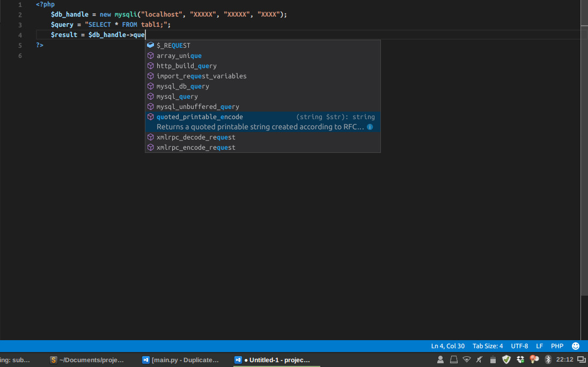This screenshot has height=367, width=588.
Task: Click the Bluetooth icon in the system tray
Action: (548, 359)
